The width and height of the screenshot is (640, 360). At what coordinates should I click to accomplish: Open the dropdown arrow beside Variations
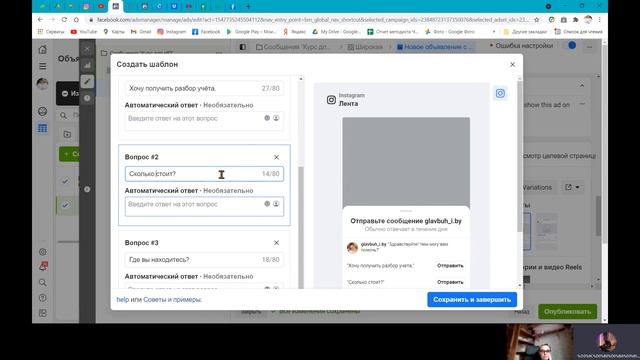point(577,187)
